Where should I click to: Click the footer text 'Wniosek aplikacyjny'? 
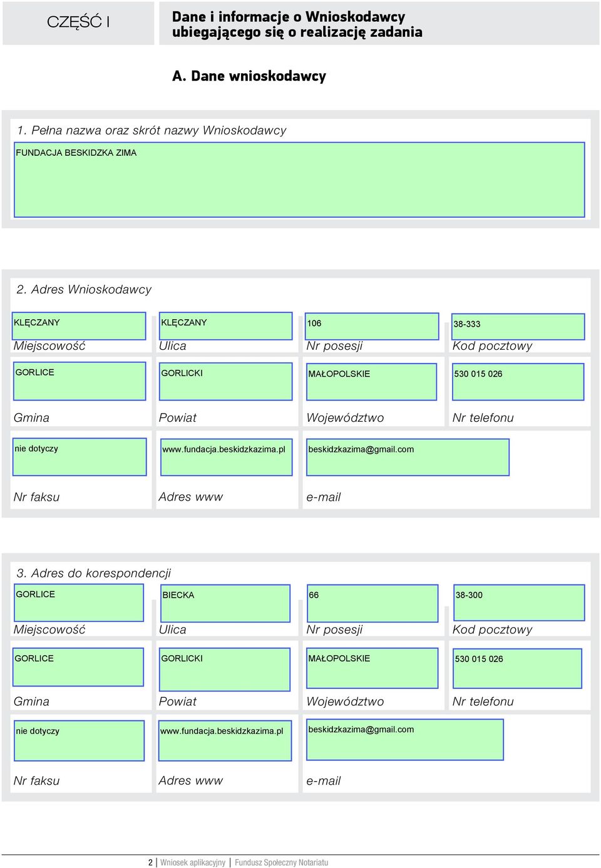click(x=193, y=862)
